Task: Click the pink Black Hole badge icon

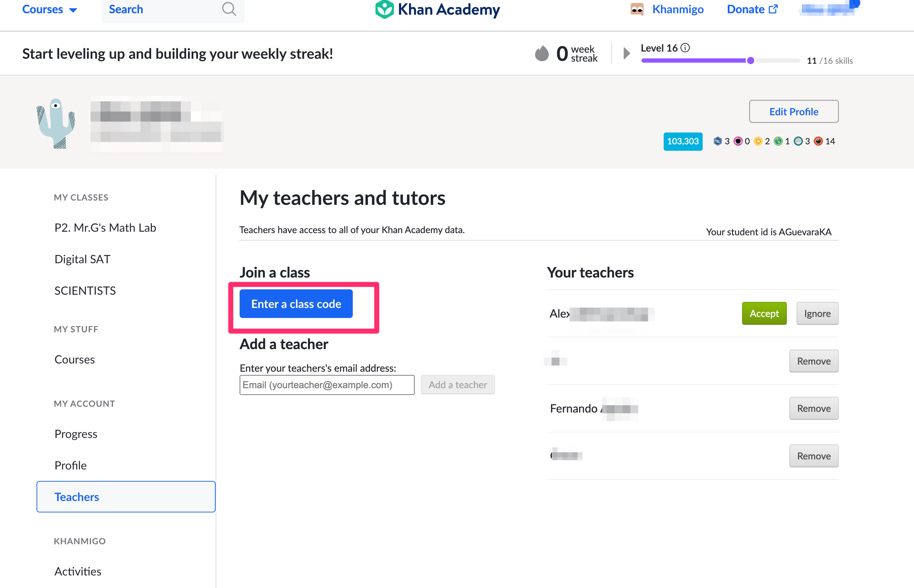Action: point(739,142)
